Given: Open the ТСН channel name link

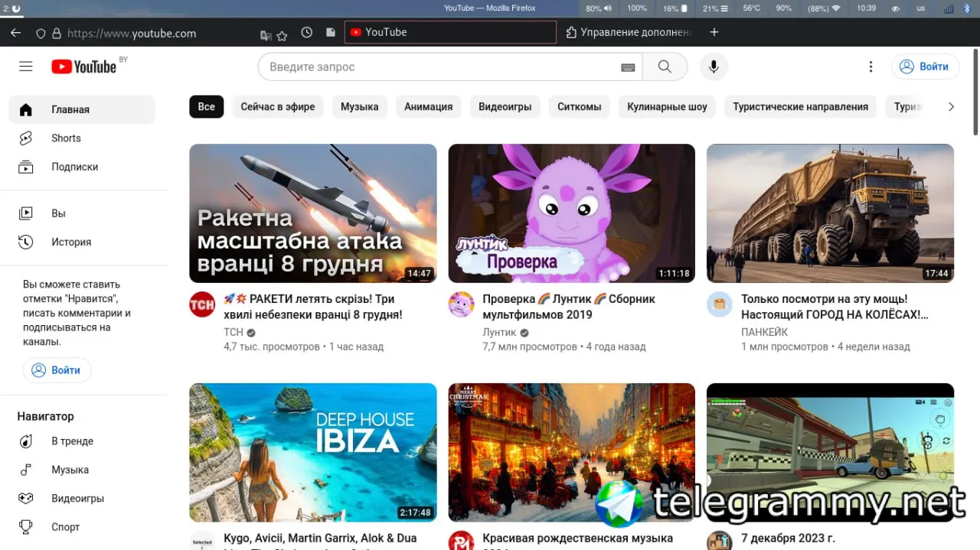Looking at the screenshot, I should [234, 332].
